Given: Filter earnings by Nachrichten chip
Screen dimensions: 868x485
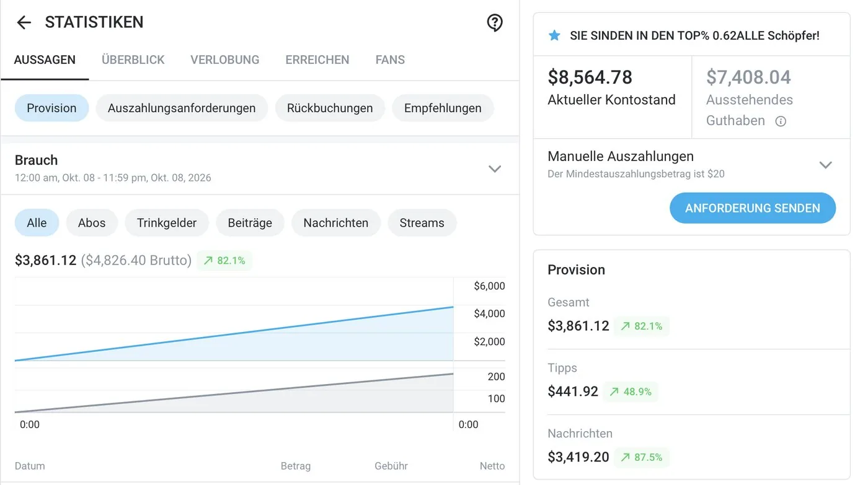Looking at the screenshot, I should [336, 223].
